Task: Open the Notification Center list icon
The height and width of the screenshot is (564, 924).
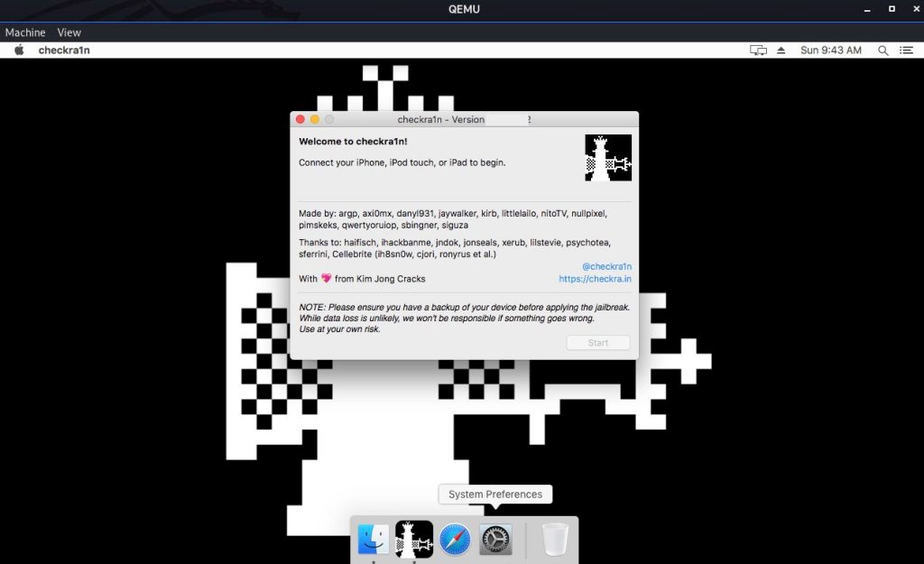Action: [x=906, y=51]
